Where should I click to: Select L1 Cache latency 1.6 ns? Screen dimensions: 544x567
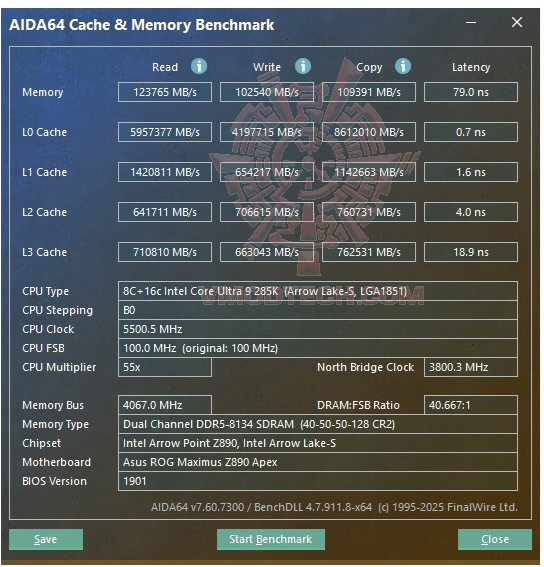pyautogui.click(x=471, y=172)
